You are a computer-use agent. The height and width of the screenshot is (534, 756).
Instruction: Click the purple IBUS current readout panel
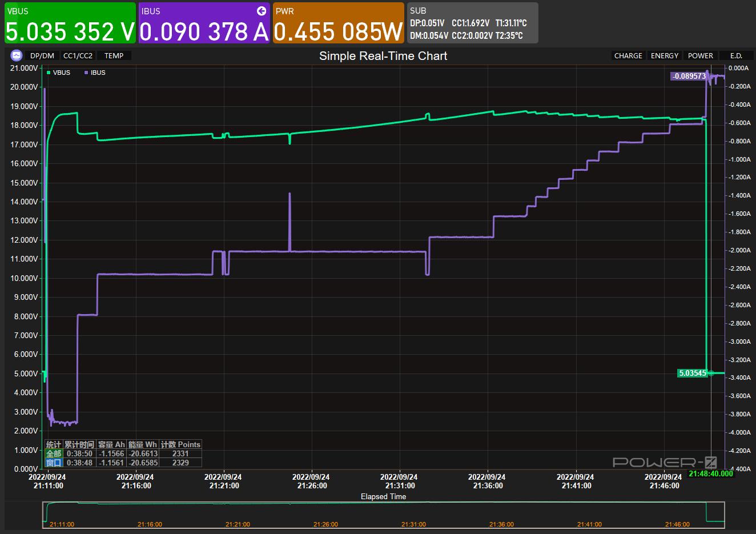tap(204, 23)
